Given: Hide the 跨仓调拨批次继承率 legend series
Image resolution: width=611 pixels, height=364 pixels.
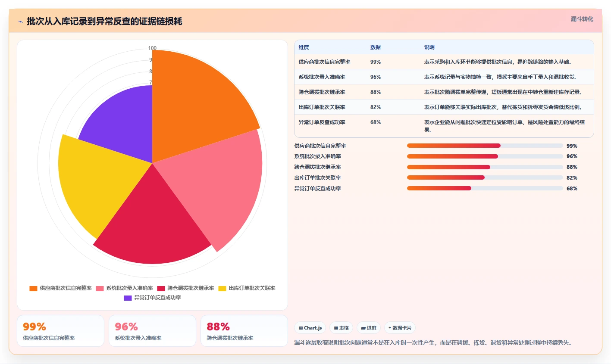Looking at the screenshot, I should pyautogui.click(x=185, y=288).
